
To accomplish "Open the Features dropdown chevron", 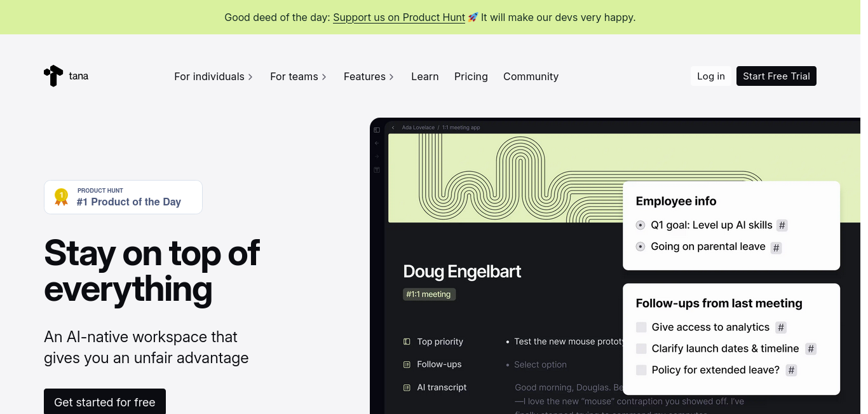I will click(391, 77).
